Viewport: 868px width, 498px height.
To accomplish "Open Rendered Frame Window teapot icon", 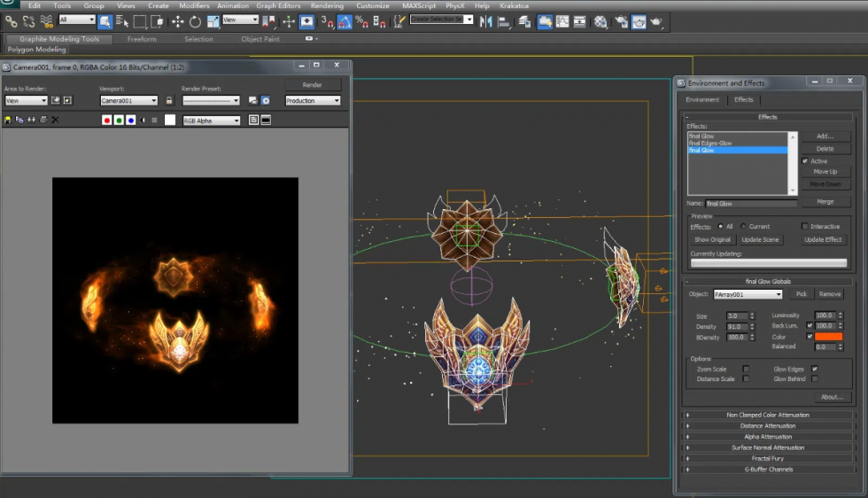I will click(639, 21).
